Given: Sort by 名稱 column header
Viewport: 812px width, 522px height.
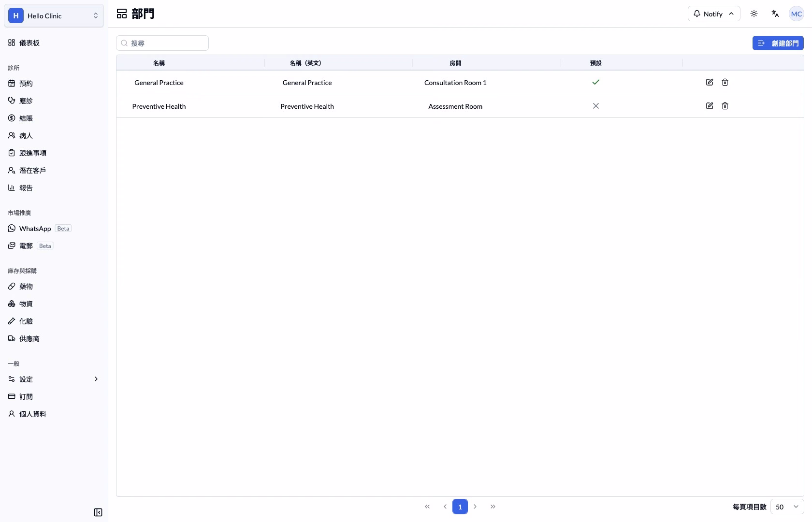Looking at the screenshot, I should click(x=159, y=63).
